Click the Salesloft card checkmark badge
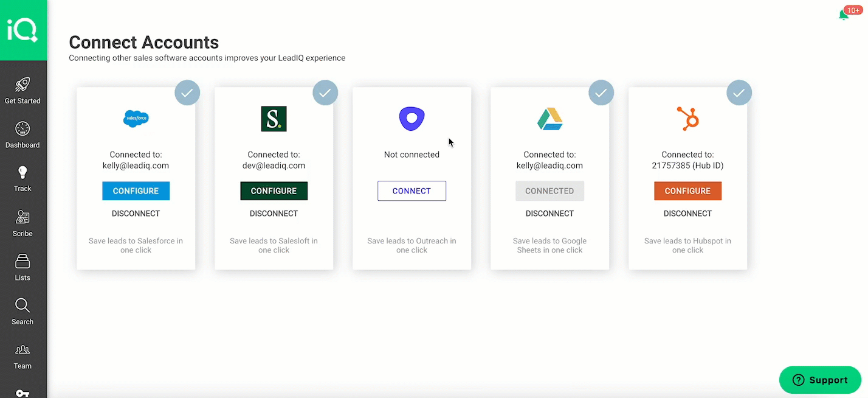The height and width of the screenshot is (398, 868). (x=325, y=93)
